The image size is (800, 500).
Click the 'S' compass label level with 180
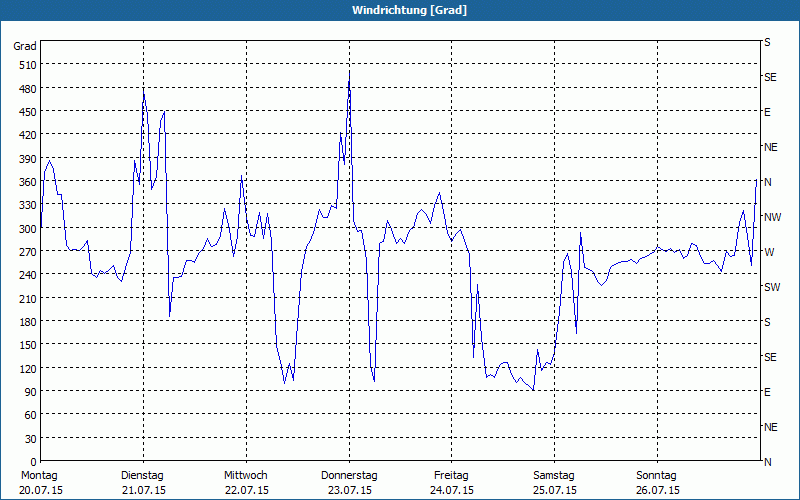767,322
